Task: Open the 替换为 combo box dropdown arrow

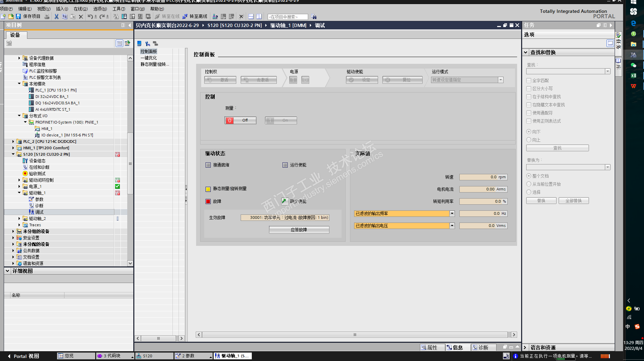Action: pyautogui.click(x=608, y=167)
